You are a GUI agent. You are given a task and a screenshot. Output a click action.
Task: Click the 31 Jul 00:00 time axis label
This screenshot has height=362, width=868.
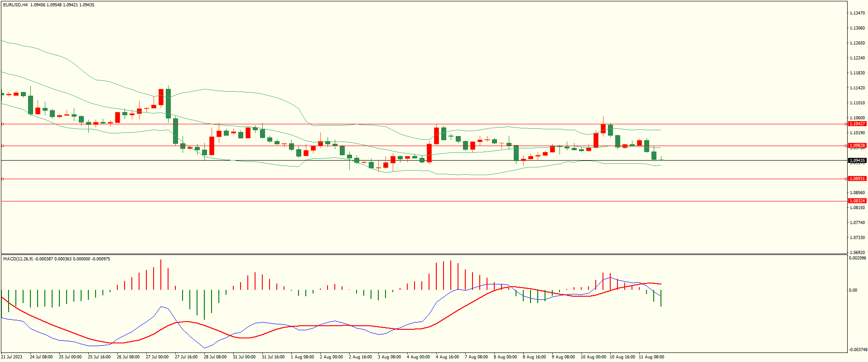(x=244, y=357)
